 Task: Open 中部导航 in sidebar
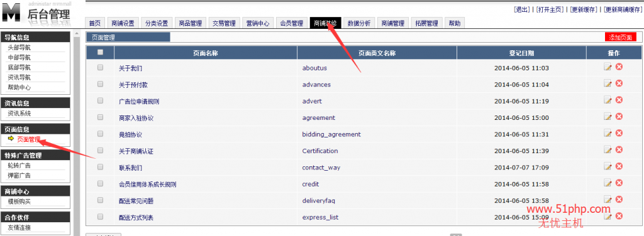point(19,57)
